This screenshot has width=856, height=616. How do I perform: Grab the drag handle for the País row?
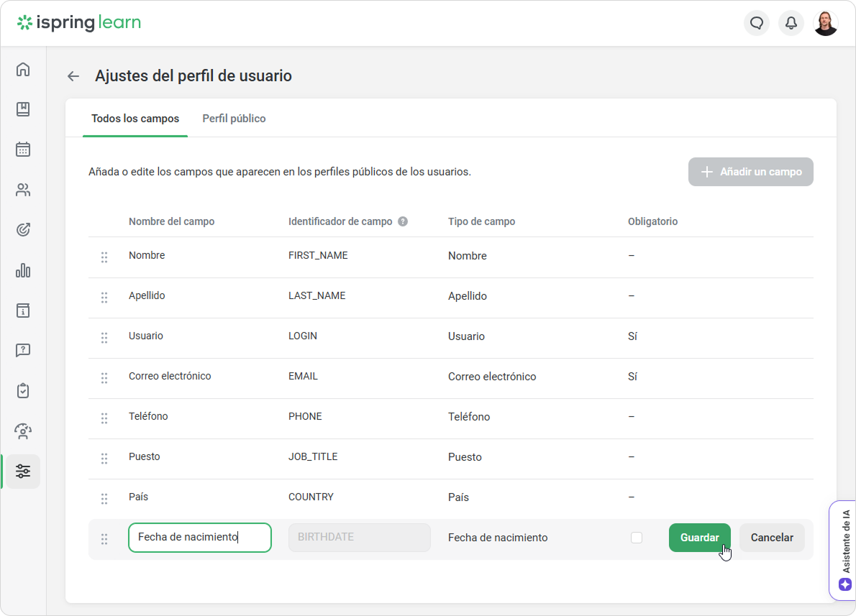[x=104, y=498]
